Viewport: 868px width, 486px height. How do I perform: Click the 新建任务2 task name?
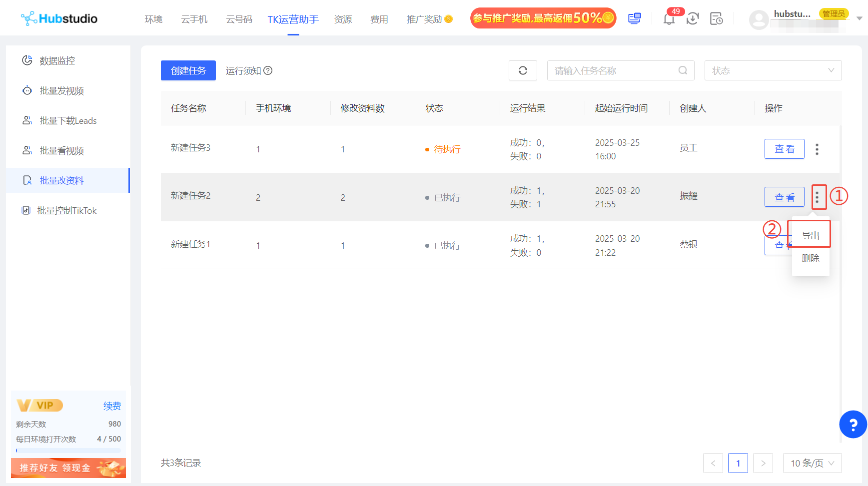[x=190, y=195]
